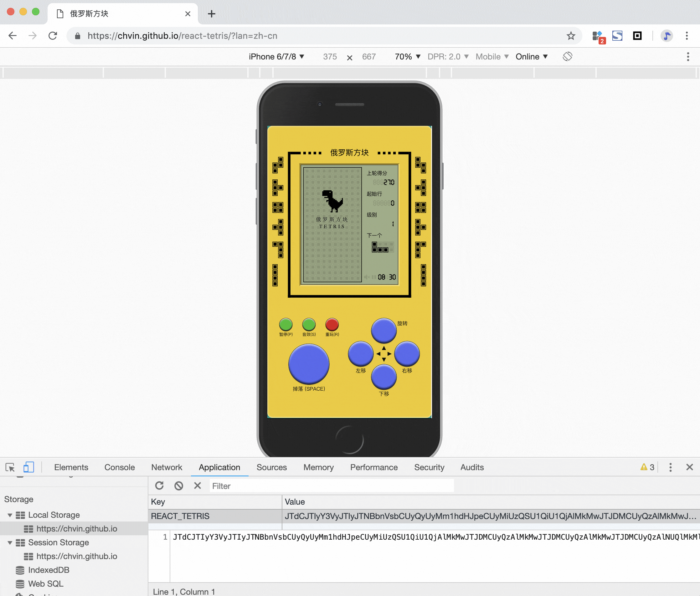The width and height of the screenshot is (700, 596).
Task: Switch to the Network tab
Action: pyautogui.click(x=167, y=467)
